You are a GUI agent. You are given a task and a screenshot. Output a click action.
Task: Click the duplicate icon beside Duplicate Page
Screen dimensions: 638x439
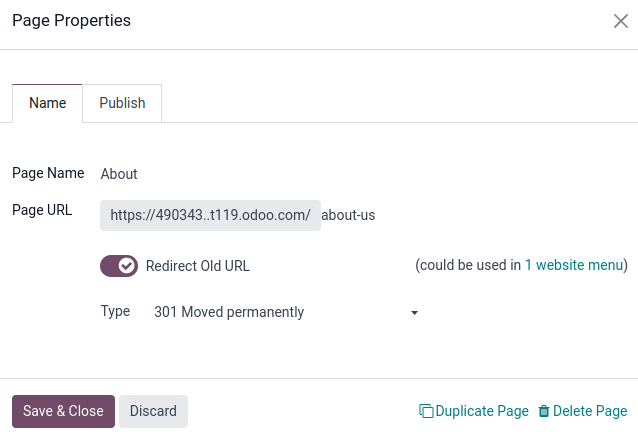click(x=426, y=411)
